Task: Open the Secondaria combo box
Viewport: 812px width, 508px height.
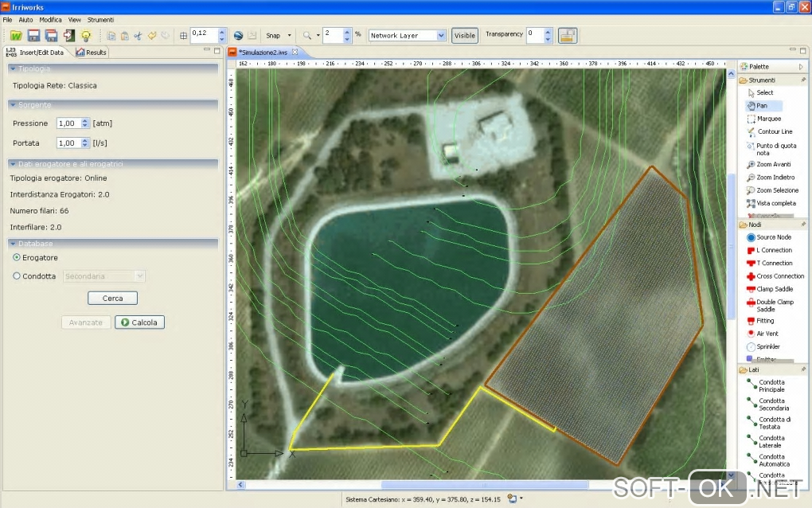Action: point(103,276)
